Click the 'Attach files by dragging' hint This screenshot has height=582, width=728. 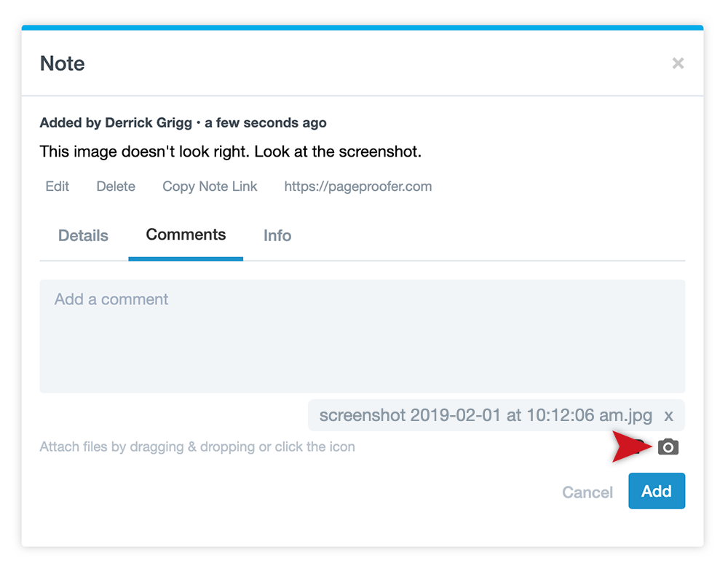click(197, 447)
